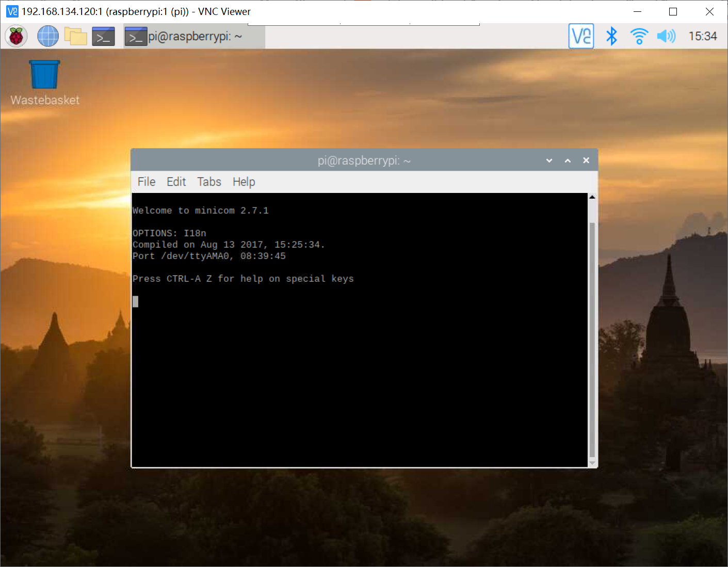Click the VNC Viewer hidden toolbar at top
The width and height of the screenshot is (728, 567).
(364, 24)
